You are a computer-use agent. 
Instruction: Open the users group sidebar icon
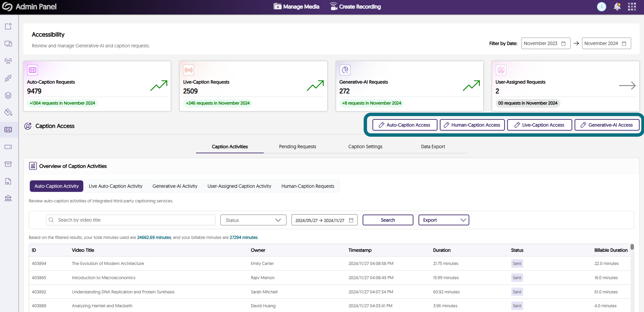pyautogui.click(x=8, y=61)
